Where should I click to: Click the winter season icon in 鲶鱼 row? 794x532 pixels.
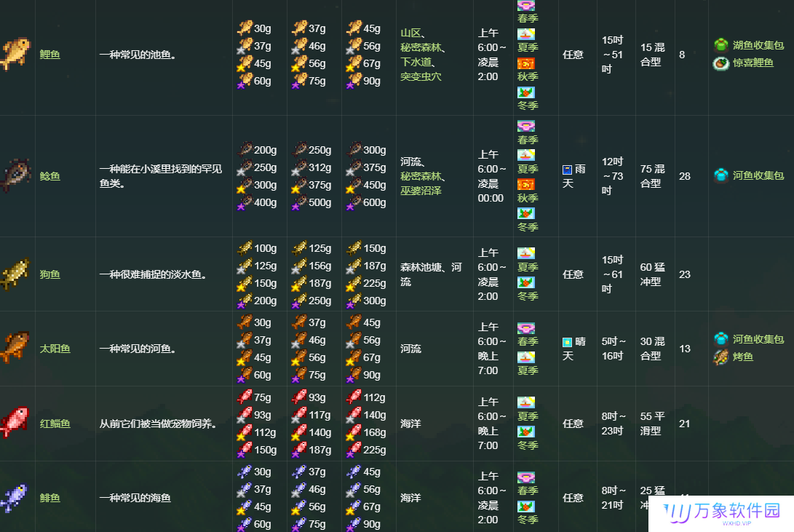point(526,214)
